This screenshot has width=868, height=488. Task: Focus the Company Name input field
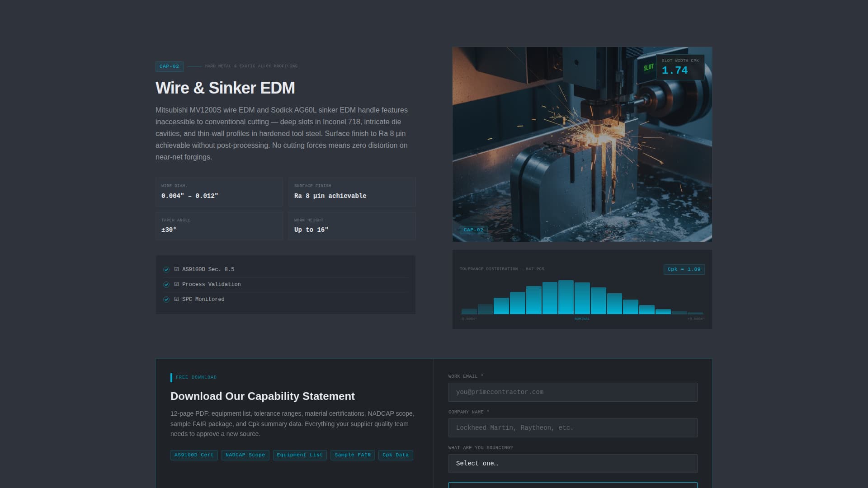coord(572,428)
